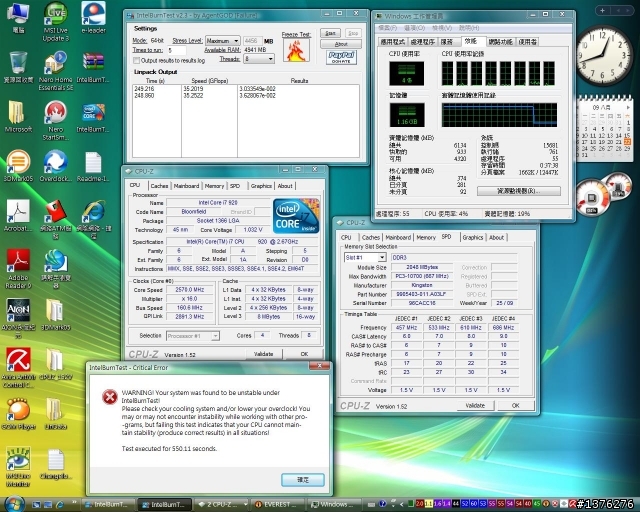Open Adobe Reader 9 desktop icon
The image size is (640, 512).
[18, 269]
